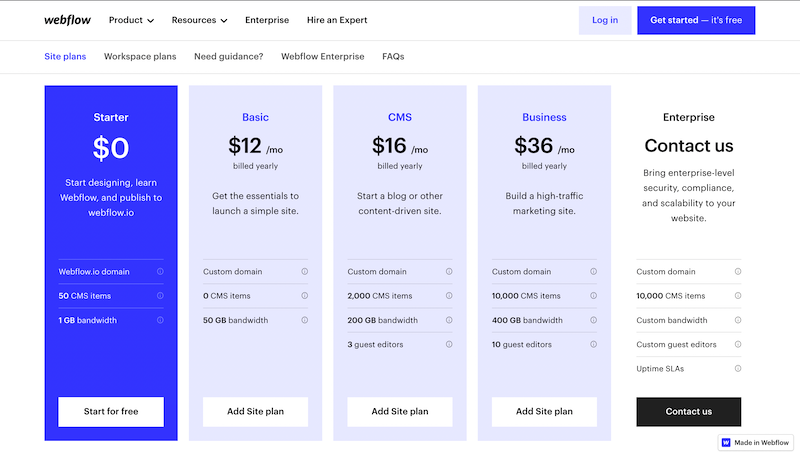Viewport: 800px width, 457px height.
Task: Click Get started — it's free button
Action: coord(696,20)
